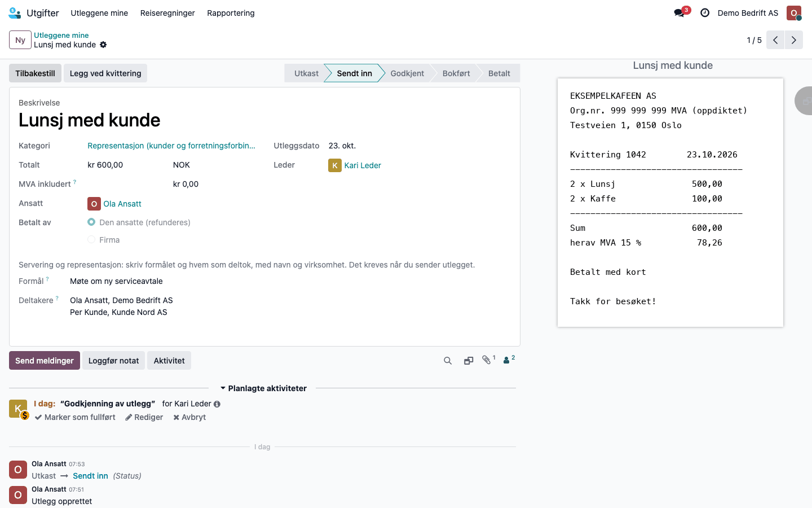Open the attachments paperclip icon
The height and width of the screenshot is (508, 812).
[x=488, y=360]
